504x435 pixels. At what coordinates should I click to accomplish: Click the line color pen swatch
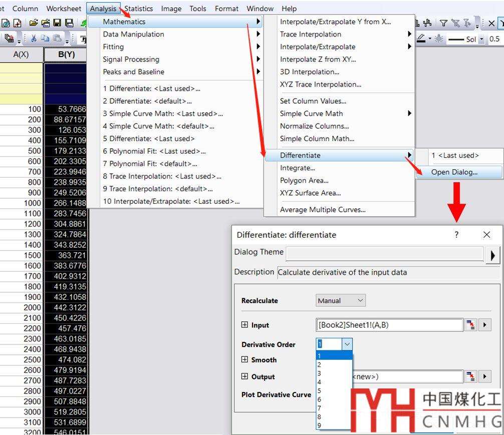click(x=420, y=39)
